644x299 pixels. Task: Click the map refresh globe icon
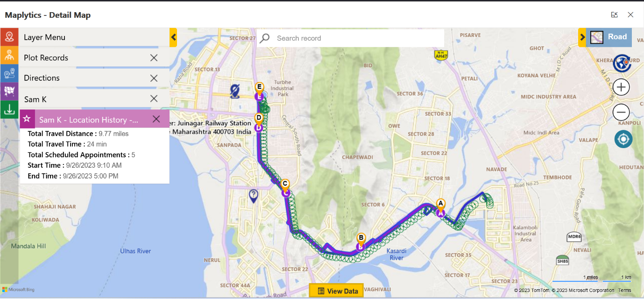coord(622,63)
